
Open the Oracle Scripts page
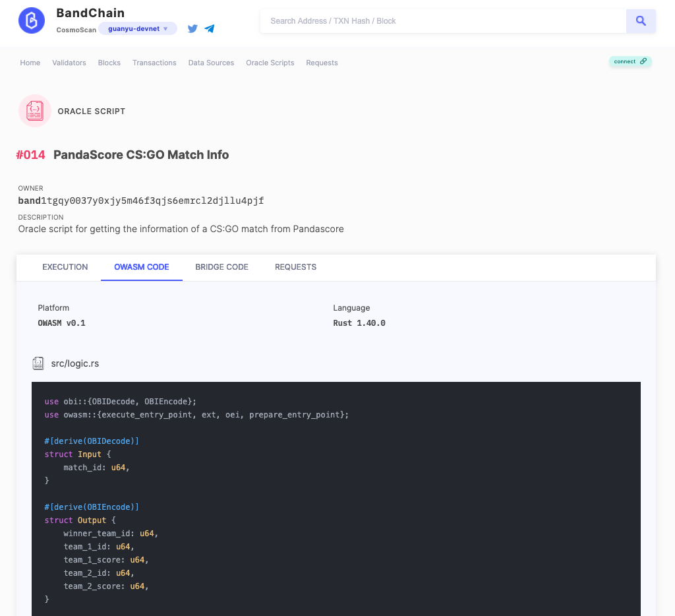point(270,63)
